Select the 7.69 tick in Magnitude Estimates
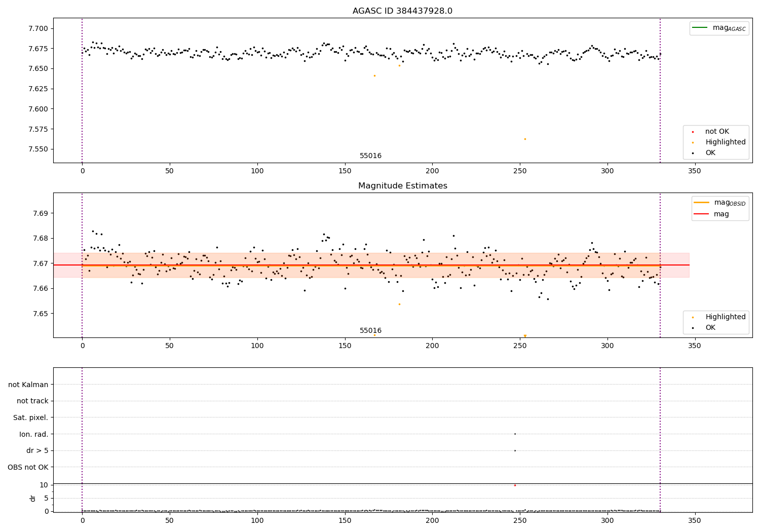This screenshot has height=532, width=760. 41,213
